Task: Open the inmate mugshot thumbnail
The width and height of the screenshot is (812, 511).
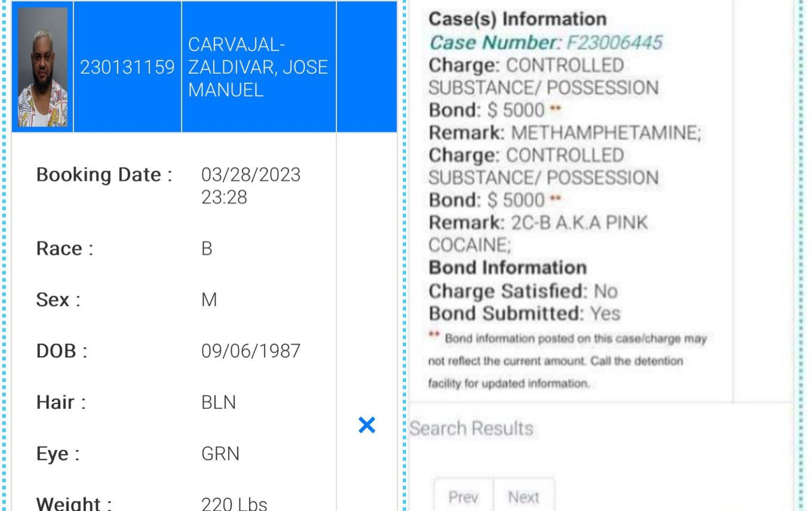Action: (43, 67)
